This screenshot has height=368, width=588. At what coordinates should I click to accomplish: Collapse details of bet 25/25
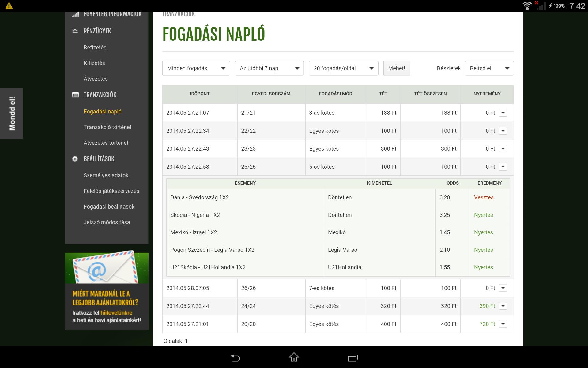pos(503,167)
